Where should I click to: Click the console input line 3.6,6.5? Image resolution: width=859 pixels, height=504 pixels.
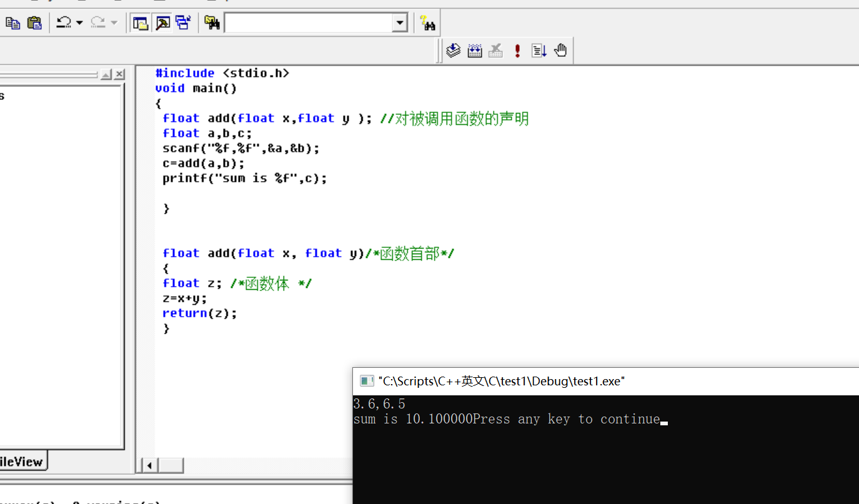[x=379, y=403]
